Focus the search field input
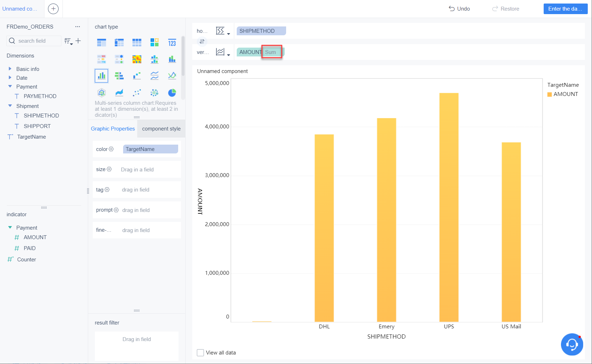The image size is (592, 364). pyautogui.click(x=34, y=41)
